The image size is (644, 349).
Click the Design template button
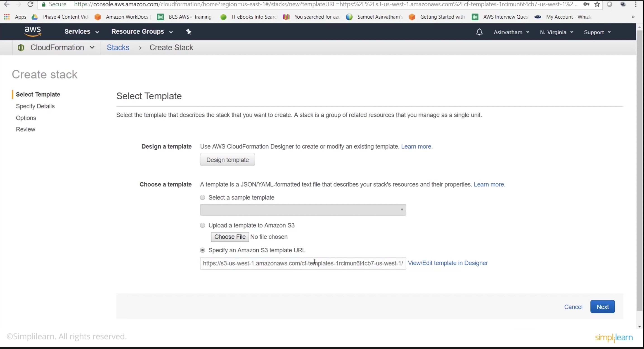227,160
